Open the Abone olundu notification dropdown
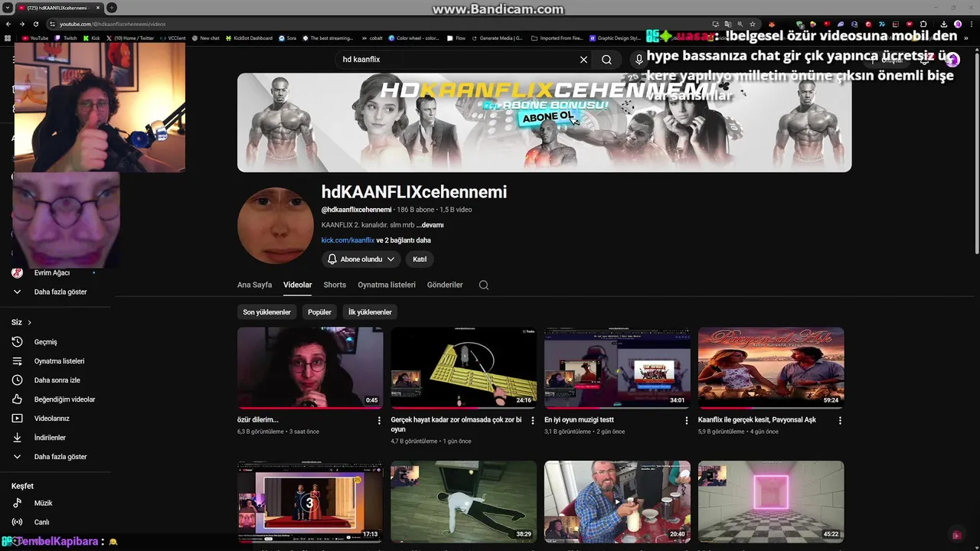This screenshot has height=551, width=980. click(361, 259)
